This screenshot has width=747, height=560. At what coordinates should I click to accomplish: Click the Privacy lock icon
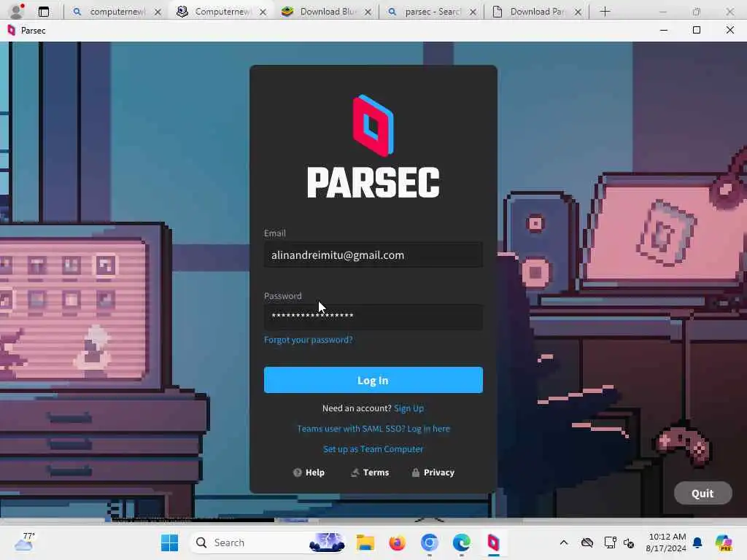click(x=415, y=472)
